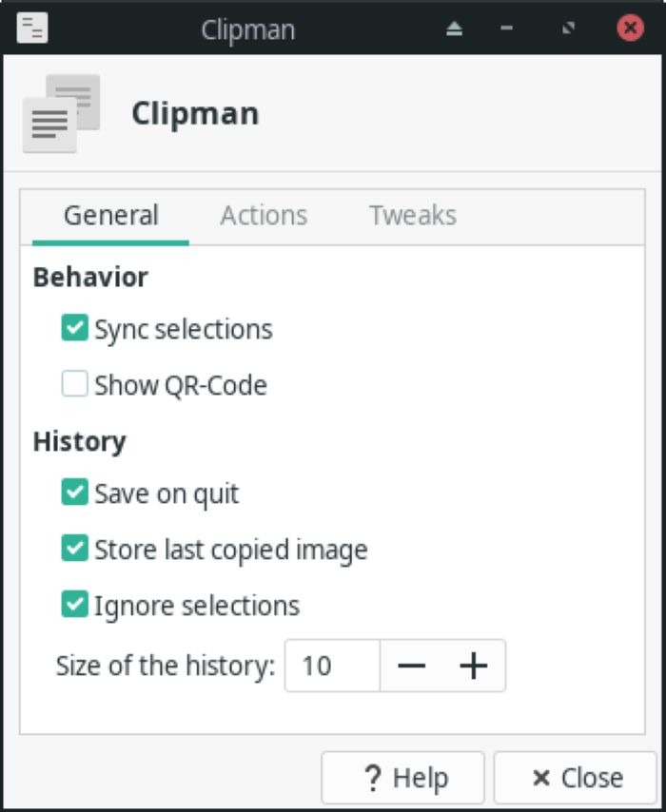Viewport: 666px width, 812px height.
Task: Decrease history size with the minus button
Action: (411, 666)
